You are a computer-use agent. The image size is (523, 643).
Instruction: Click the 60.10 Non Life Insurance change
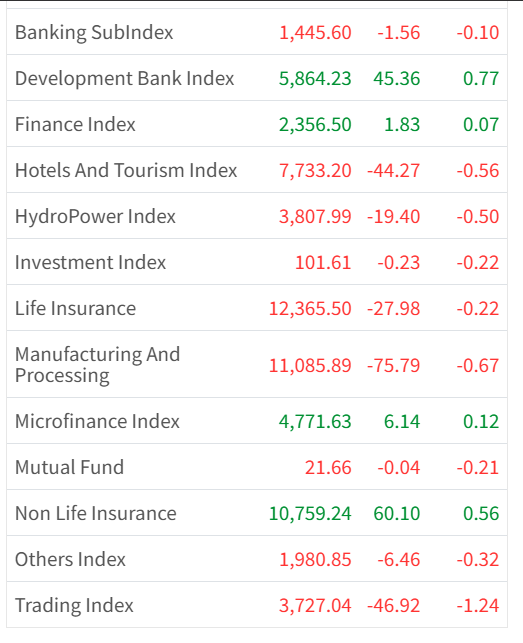coord(397,513)
